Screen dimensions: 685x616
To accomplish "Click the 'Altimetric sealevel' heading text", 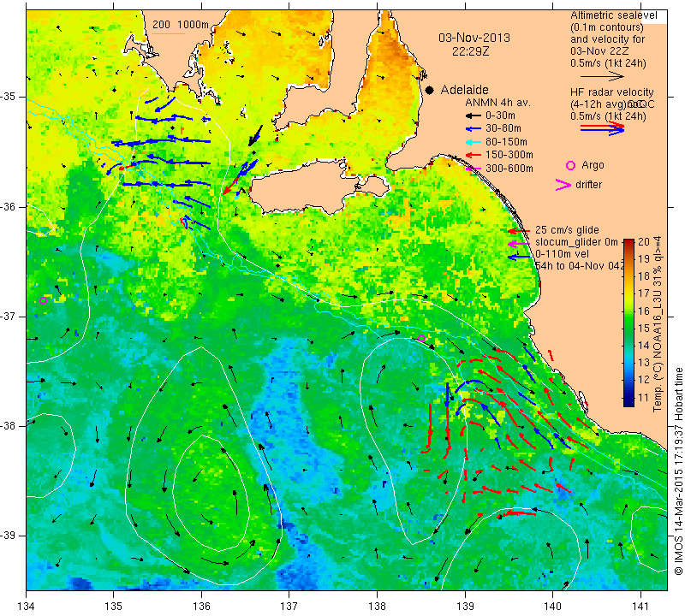I will click(x=613, y=15).
